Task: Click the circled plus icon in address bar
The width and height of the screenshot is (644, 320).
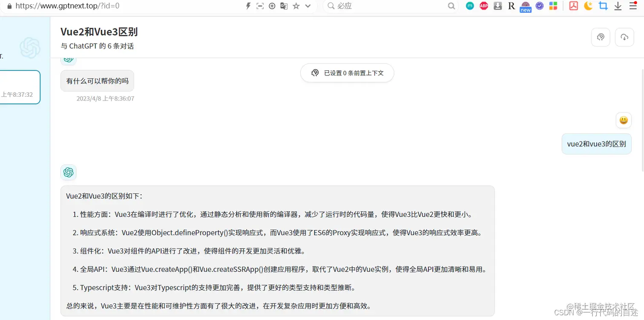Action: coord(272,6)
